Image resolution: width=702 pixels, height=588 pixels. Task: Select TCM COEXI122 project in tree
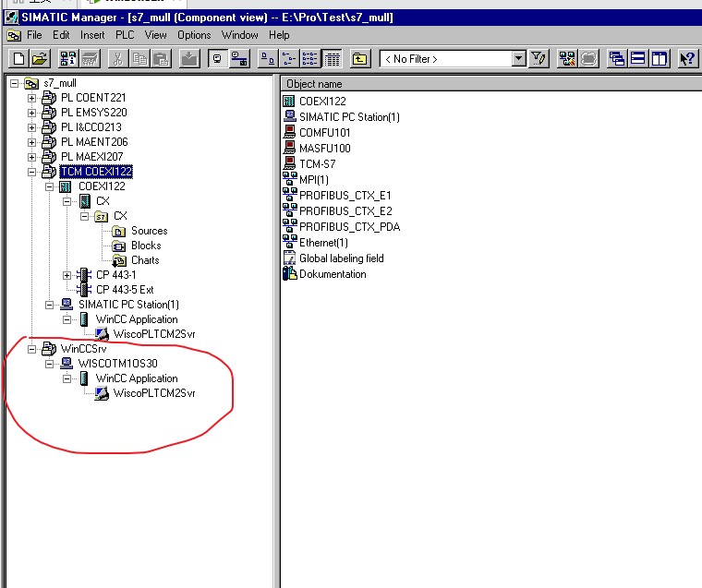[96, 172]
